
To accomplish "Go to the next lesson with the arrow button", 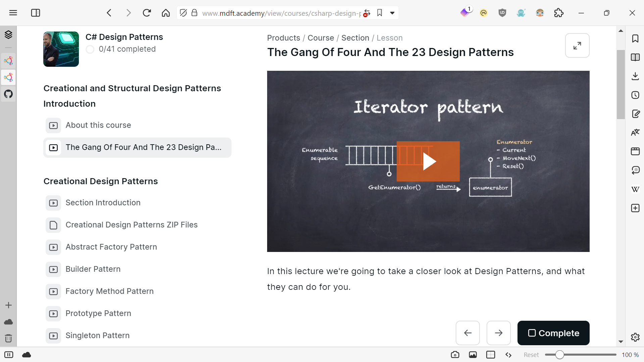I will (x=498, y=333).
